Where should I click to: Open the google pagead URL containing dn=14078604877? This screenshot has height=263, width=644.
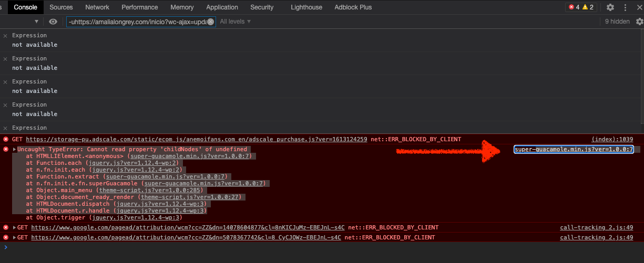188,228
